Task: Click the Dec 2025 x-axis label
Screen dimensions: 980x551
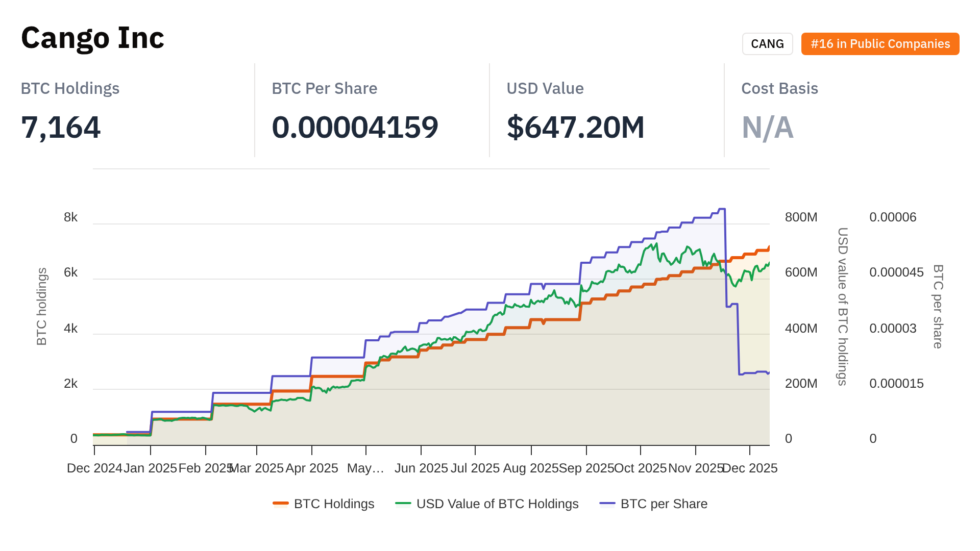Action: (x=750, y=468)
